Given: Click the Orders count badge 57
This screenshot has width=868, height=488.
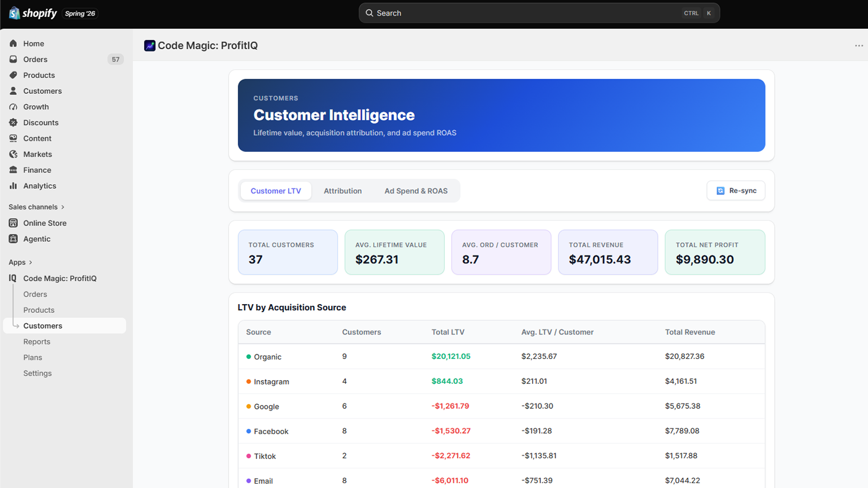Looking at the screenshot, I should (116, 60).
